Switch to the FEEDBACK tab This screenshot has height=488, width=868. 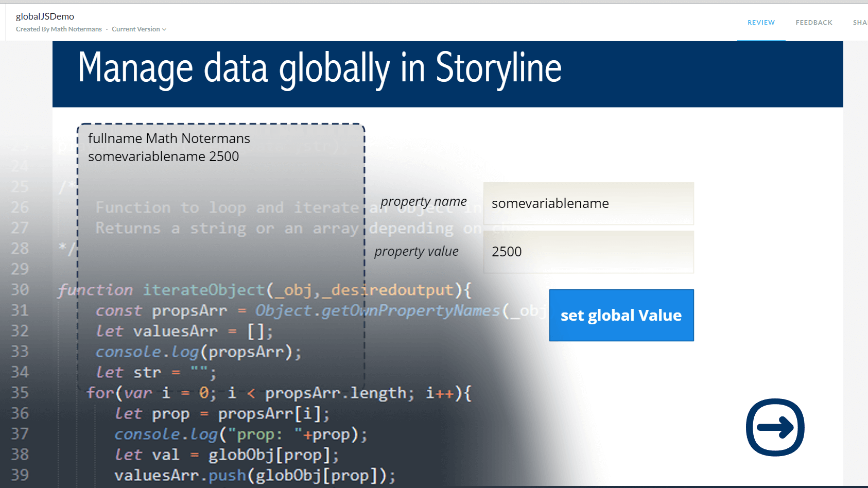point(813,22)
